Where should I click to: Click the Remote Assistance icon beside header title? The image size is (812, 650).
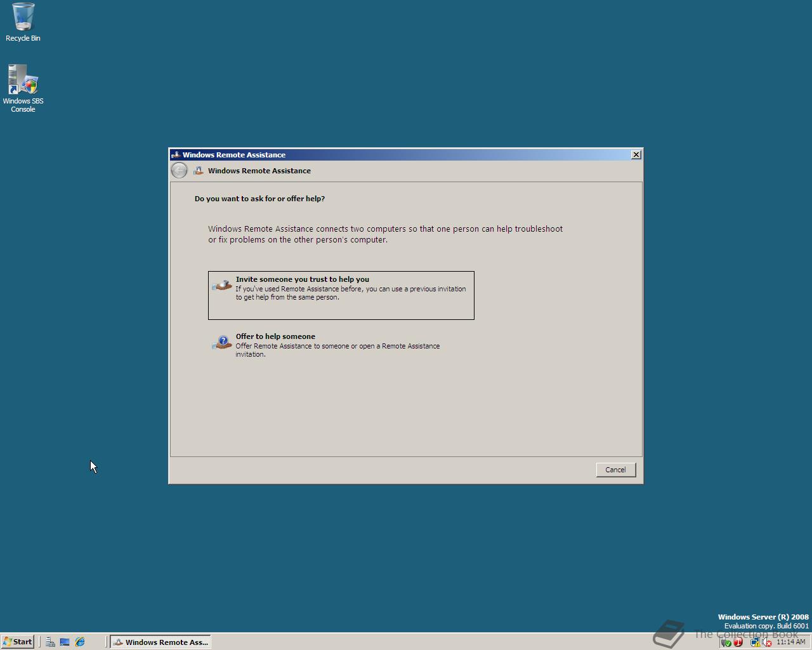pos(199,170)
